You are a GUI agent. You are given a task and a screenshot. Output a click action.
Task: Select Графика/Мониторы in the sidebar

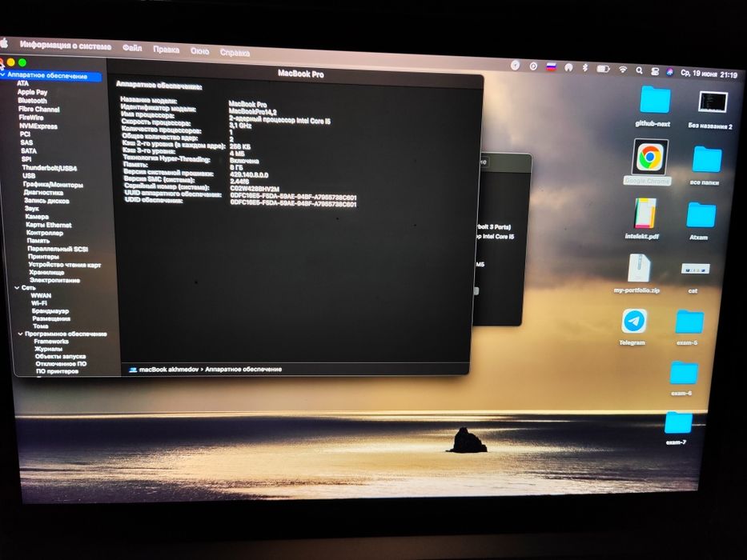coord(53,184)
